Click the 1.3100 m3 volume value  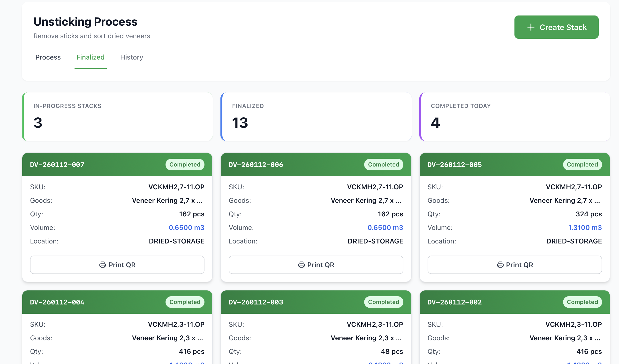(585, 228)
